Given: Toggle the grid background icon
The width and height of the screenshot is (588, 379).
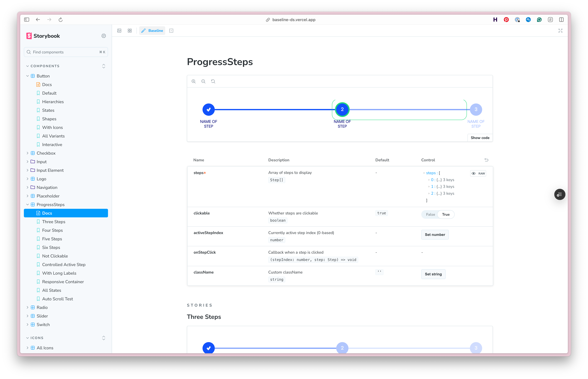Looking at the screenshot, I should pyautogui.click(x=130, y=31).
